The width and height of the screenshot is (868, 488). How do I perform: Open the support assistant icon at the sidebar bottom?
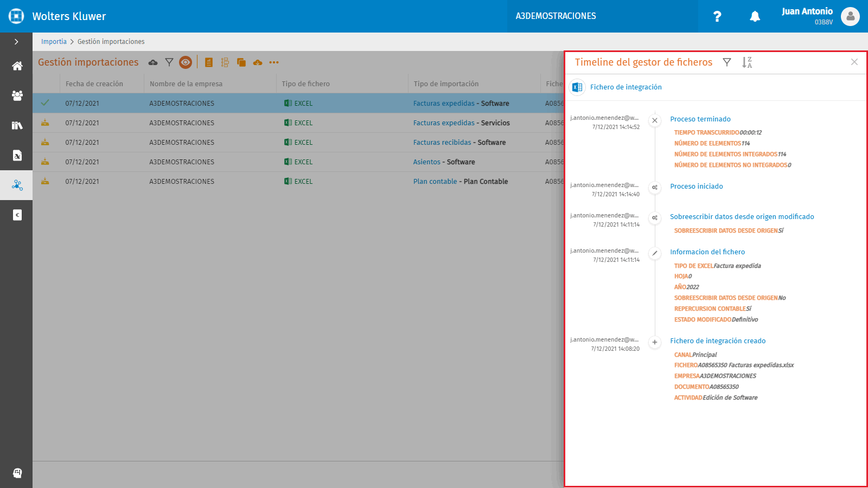click(17, 473)
